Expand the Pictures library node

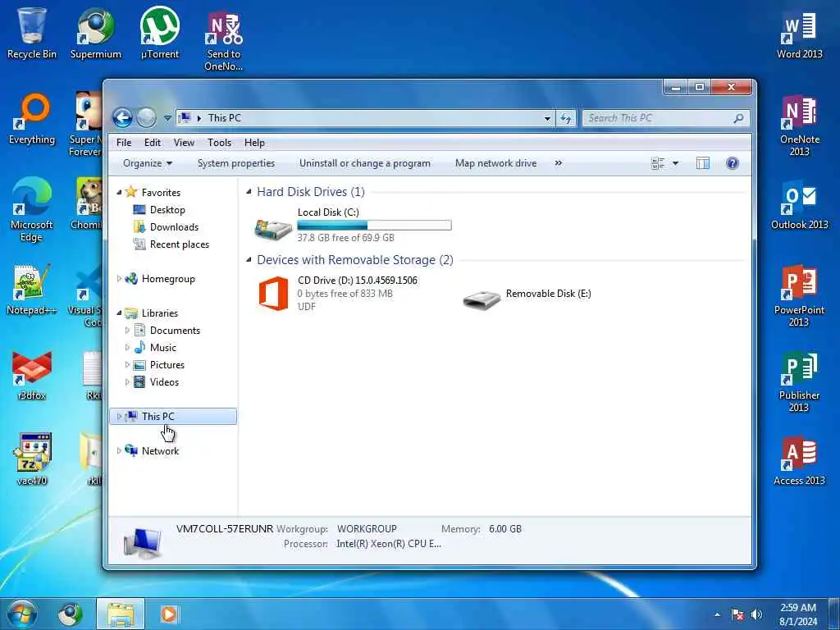[127, 365]
